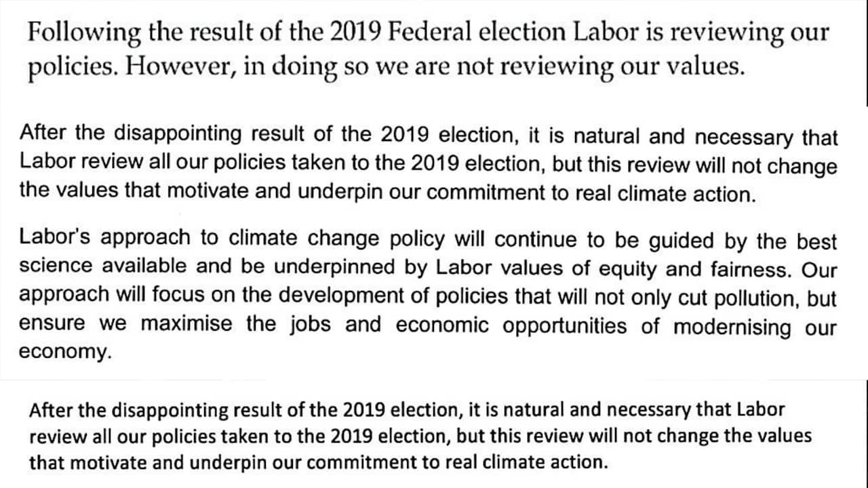Click the word "best" before "science available"

(x=816, y=241)
